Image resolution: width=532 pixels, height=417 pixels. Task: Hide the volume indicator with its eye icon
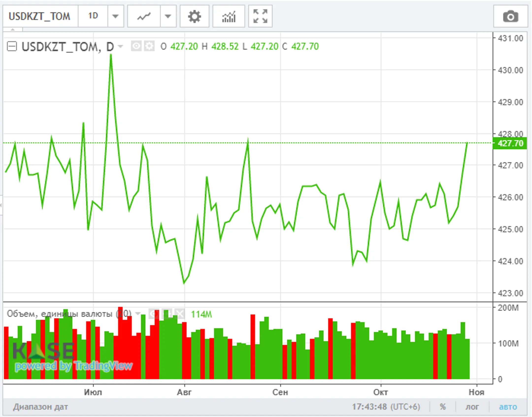coord(154,314)
